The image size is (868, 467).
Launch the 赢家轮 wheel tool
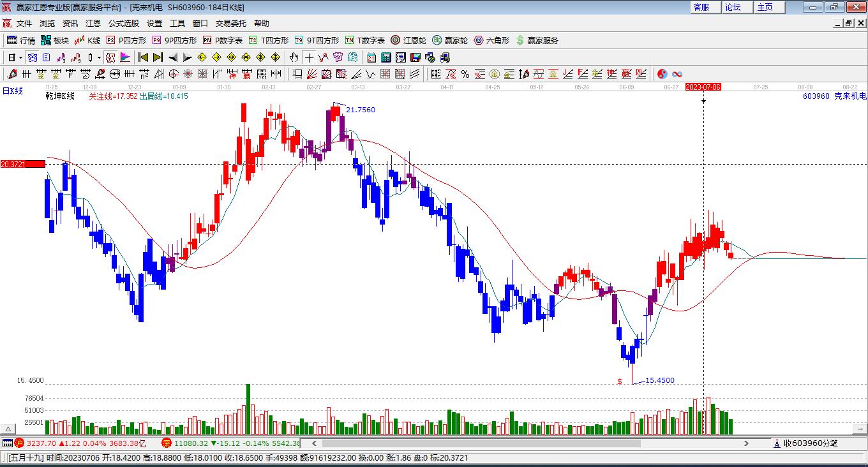tap(450, 40)
